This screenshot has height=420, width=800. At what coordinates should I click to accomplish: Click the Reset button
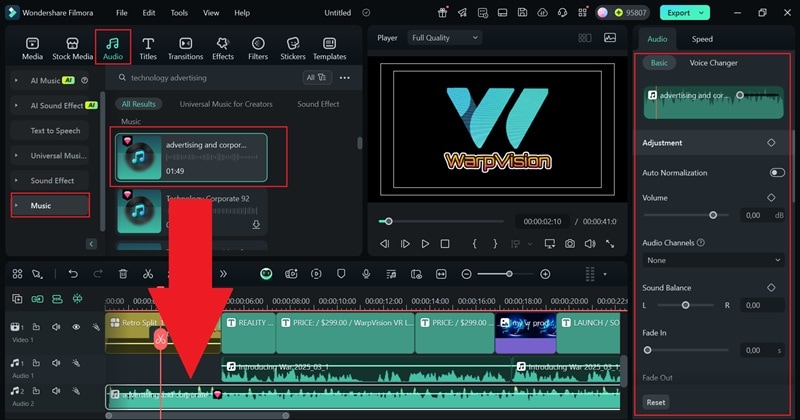point(656,402)
